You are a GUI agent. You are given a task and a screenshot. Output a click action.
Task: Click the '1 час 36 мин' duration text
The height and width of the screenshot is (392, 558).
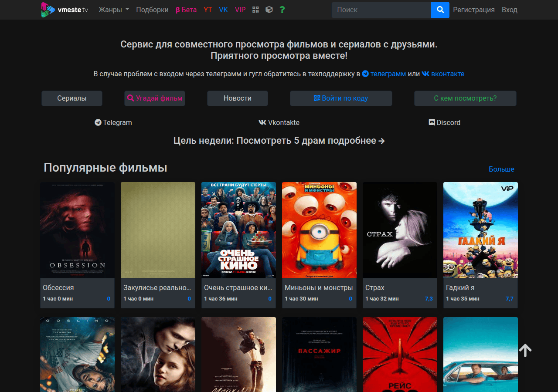click(x=221, y=299)
